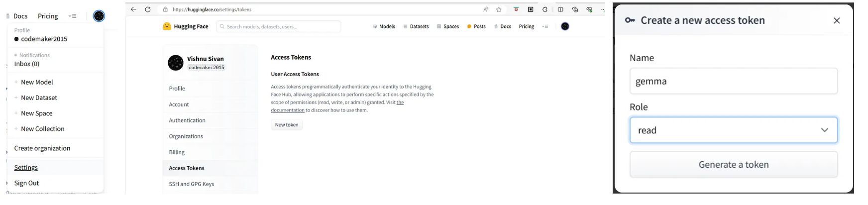Click the Name field containing gemma
The image size is (868, 205).
click(x=734, y=81)
